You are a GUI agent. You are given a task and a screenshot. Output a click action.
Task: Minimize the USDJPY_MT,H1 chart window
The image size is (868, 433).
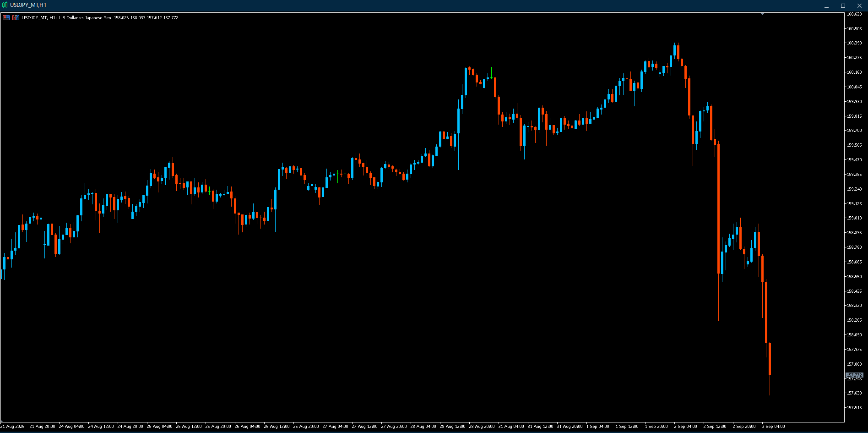tap(827, 5)
